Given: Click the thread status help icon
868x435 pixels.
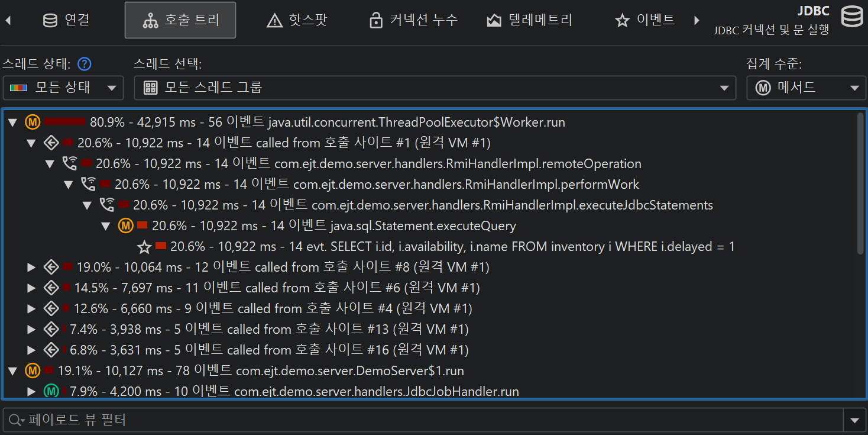Looking at the screenshot, I should tap(85, 64).
